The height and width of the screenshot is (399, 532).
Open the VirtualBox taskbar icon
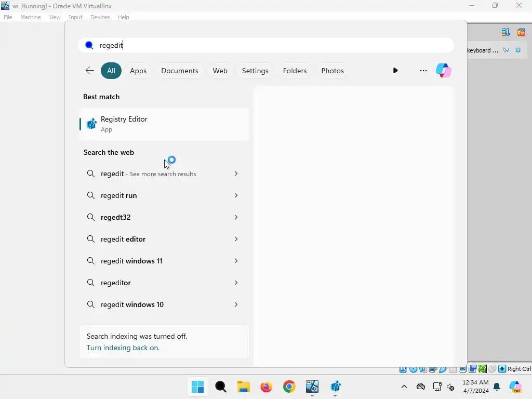(312, 387)
